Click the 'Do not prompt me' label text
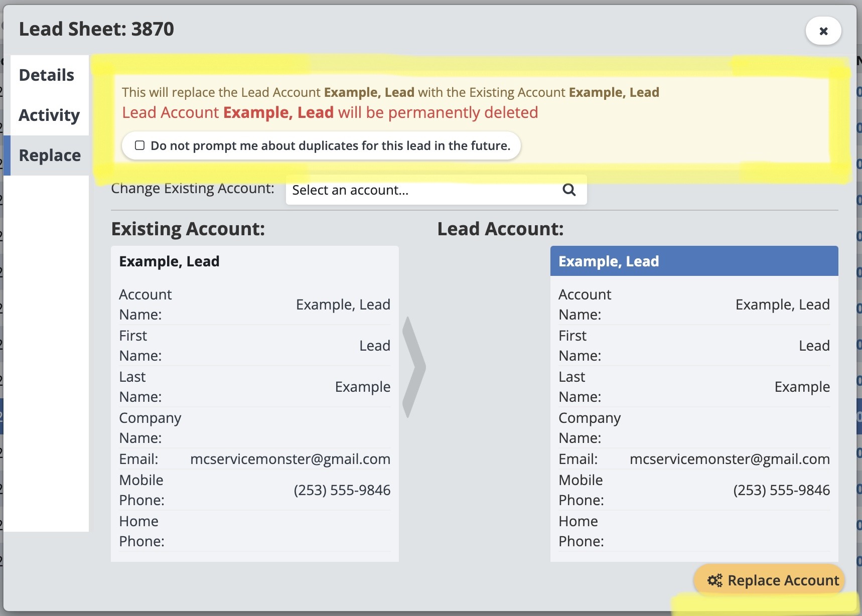The width and height of the screenshot is (862, 616). click(x=330, y=146)
